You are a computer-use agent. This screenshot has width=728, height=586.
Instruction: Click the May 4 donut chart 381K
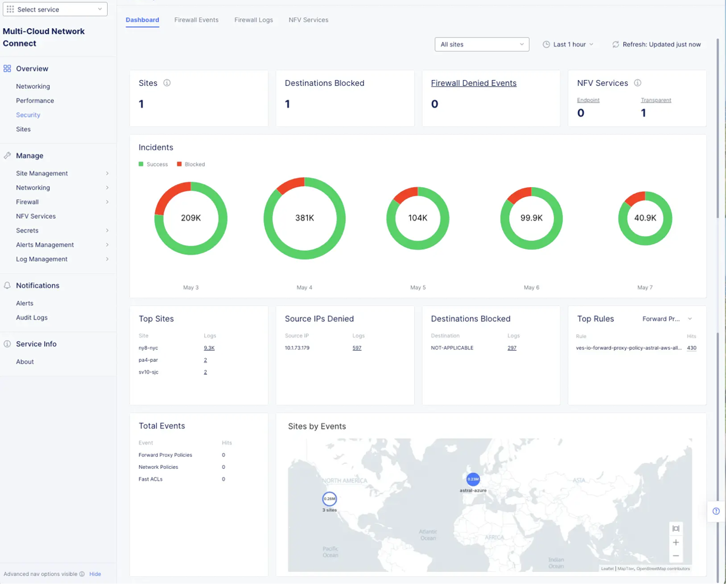[x=305, y=219]
